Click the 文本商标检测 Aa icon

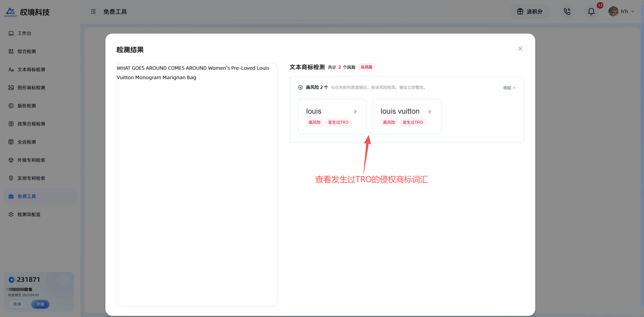click(11, 69)
